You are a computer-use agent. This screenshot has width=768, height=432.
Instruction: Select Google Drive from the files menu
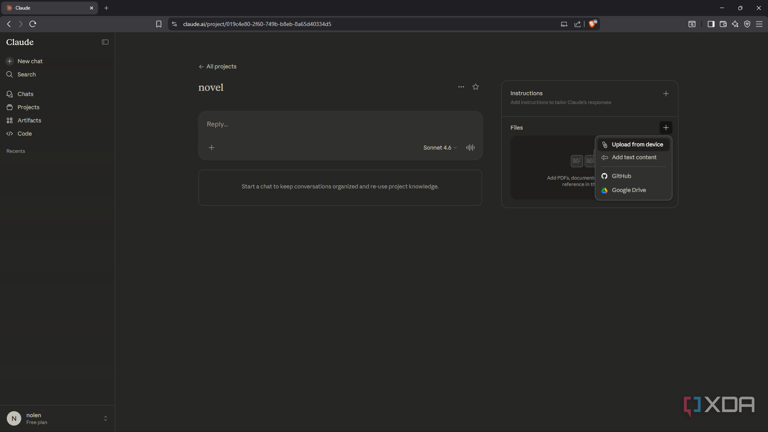633,190
